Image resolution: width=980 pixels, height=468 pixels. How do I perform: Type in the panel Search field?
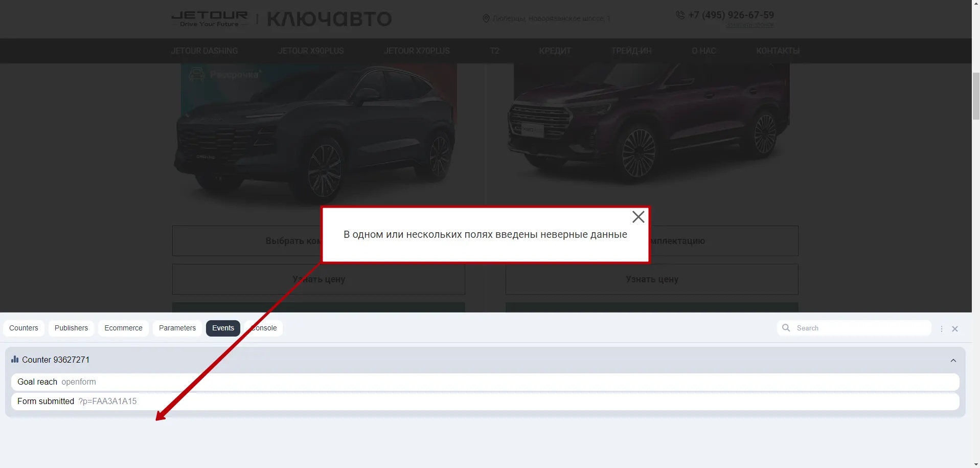(859, 328)
